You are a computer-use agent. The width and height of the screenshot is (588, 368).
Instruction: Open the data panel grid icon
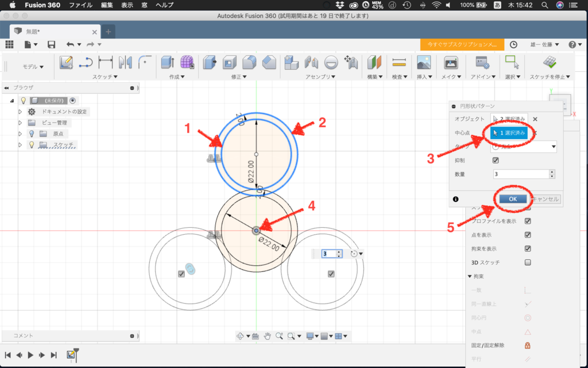9,44
